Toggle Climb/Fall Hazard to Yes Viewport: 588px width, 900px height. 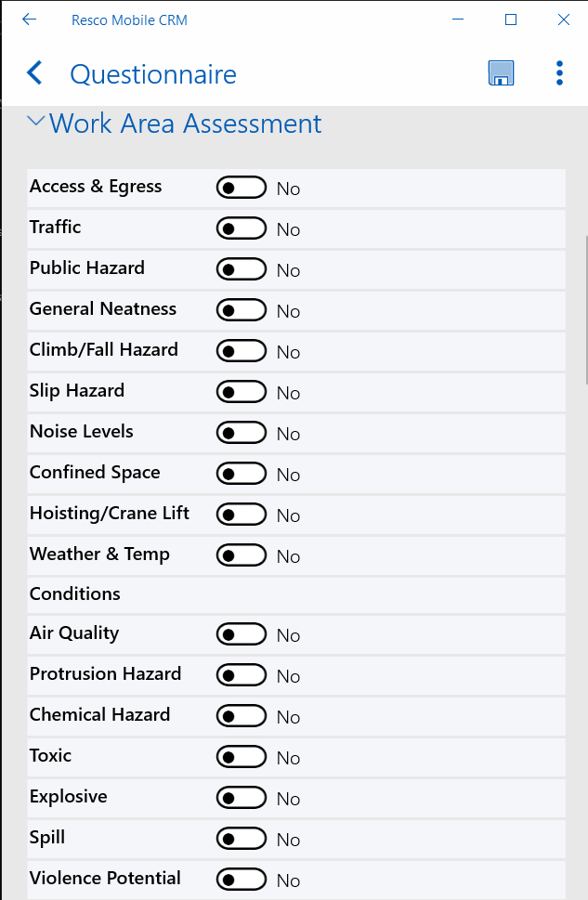pos(242,351)
